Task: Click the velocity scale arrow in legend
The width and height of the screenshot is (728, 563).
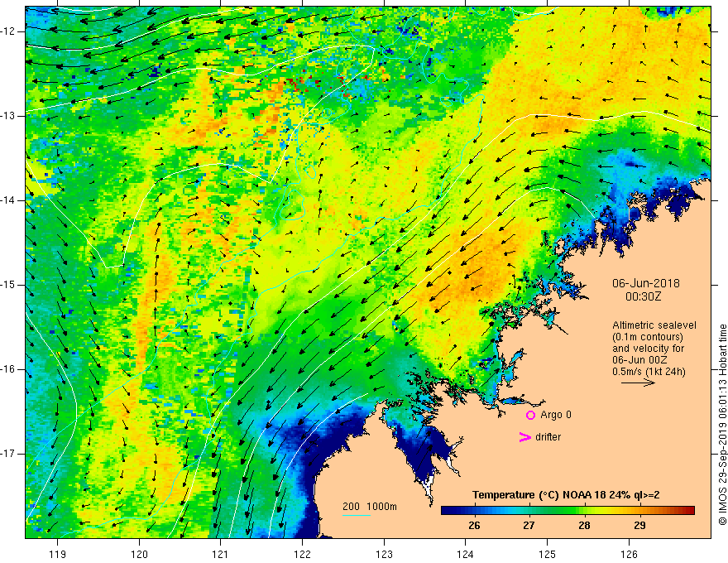Action: [638, 383]
